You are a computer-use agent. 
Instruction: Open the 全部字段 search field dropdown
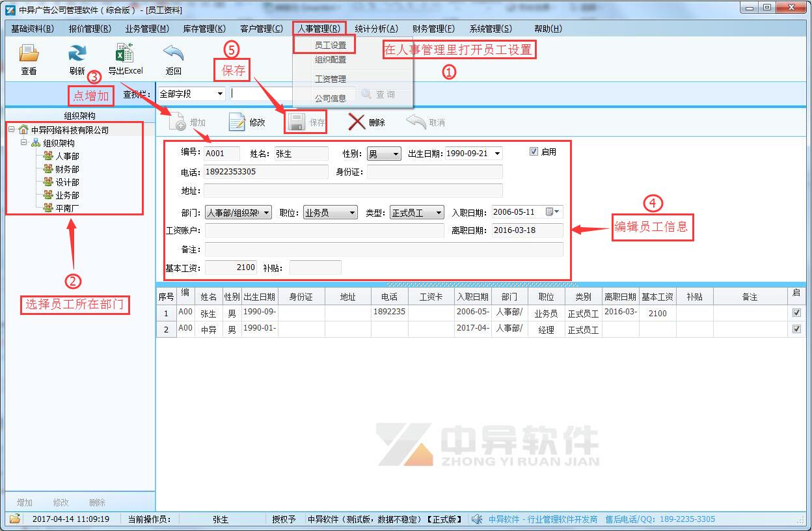(x=220, y=94)
